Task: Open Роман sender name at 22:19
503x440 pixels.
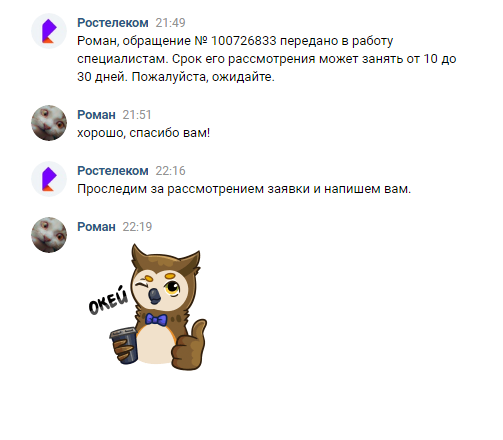Action: (96, 227)
